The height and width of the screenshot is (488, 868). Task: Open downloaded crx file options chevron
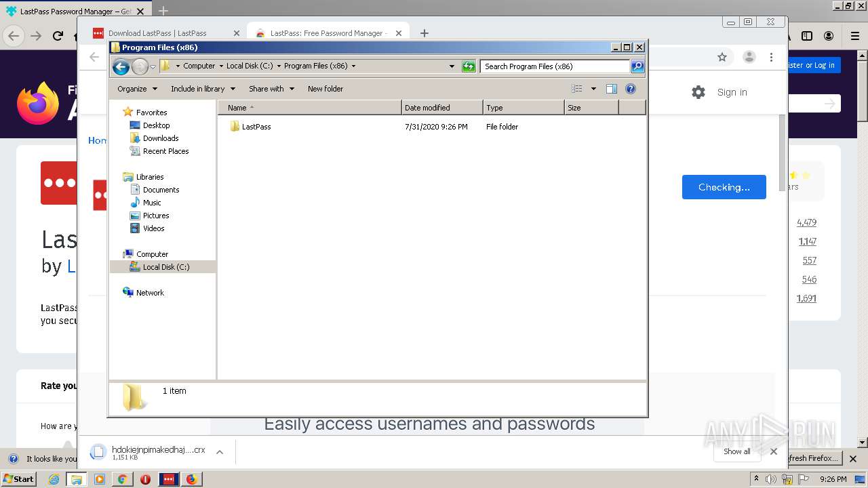(x=219, y=451)
